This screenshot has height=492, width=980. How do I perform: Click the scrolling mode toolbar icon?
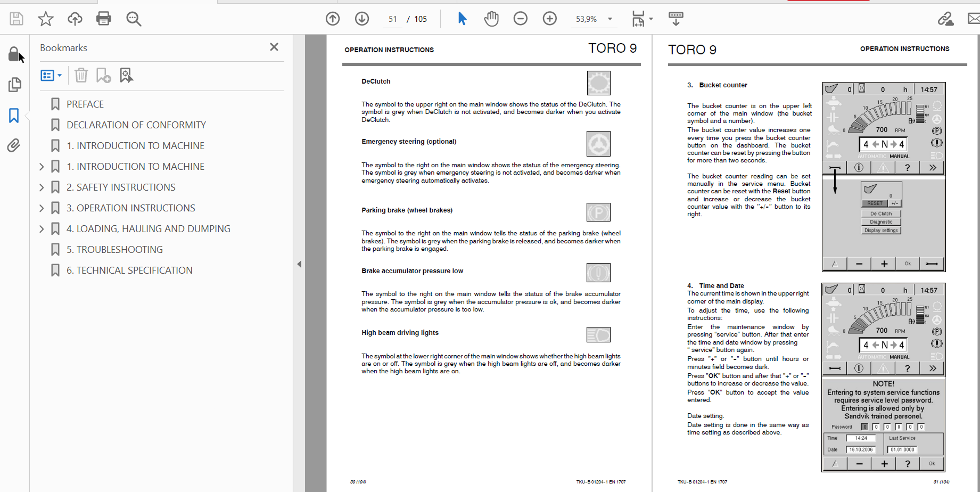click(676, 19)
